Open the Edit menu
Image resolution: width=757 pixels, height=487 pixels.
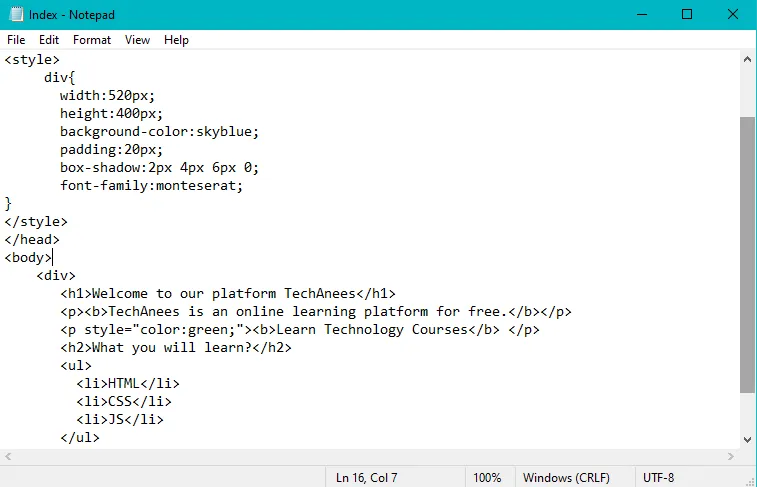point(49,40)
